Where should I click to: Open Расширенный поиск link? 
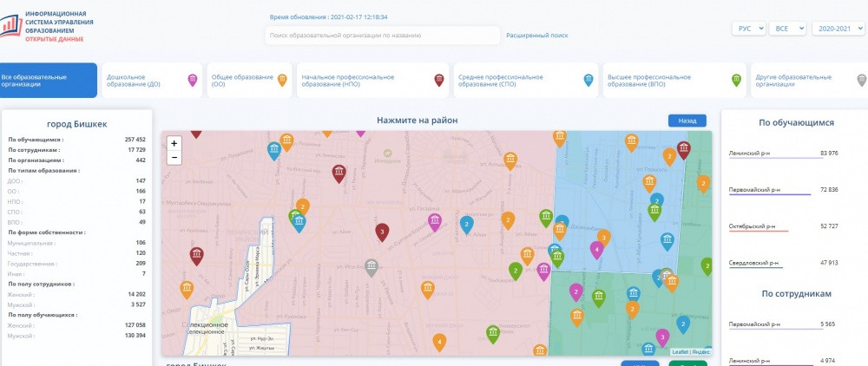pos(537,36)
